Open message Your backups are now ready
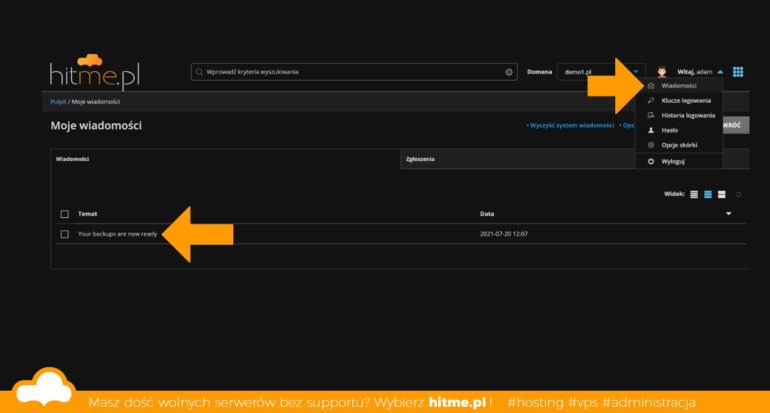The height and width of the screenshot is (413, 770). pos(117,234)
